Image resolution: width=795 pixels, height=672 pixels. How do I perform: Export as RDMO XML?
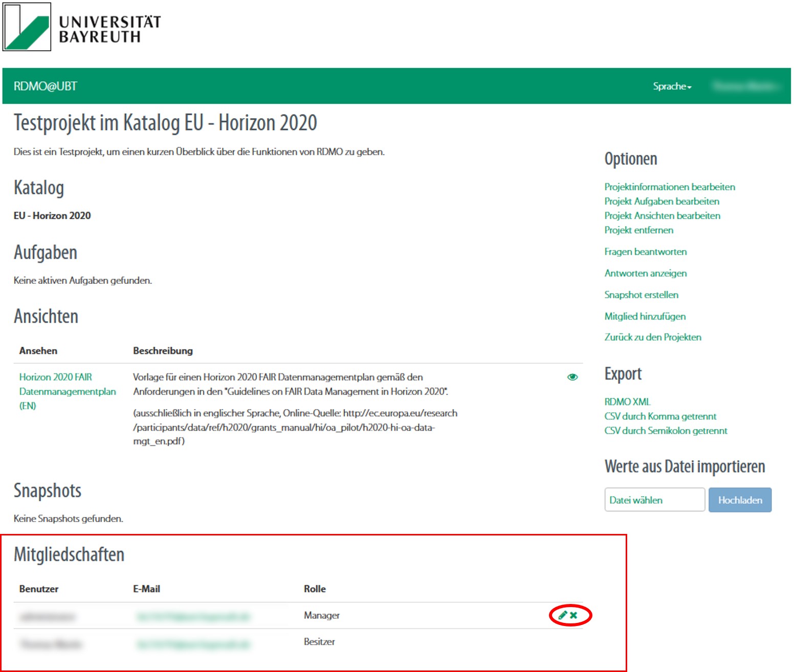point(627,402)
